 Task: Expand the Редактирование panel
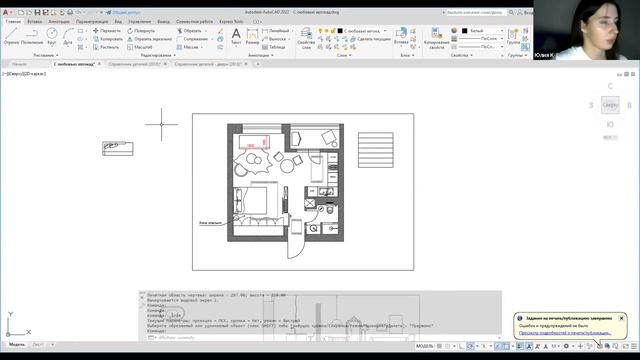pos(158,55)
